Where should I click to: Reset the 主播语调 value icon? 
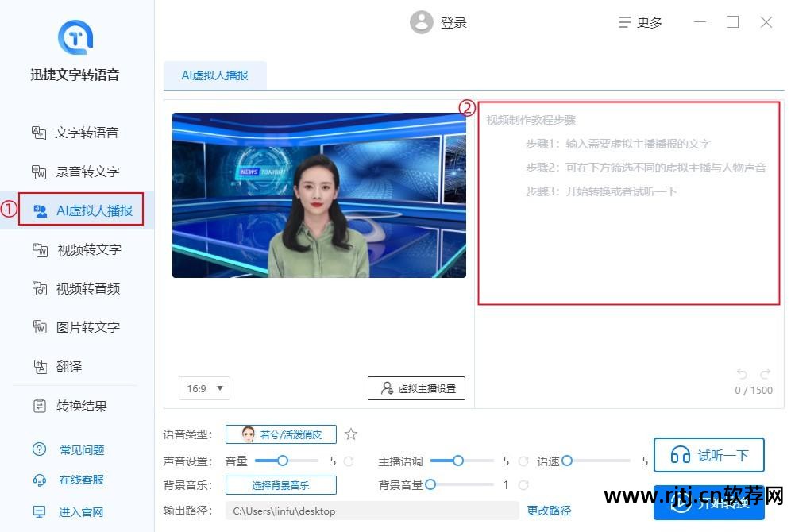click(x=523, y=461)
